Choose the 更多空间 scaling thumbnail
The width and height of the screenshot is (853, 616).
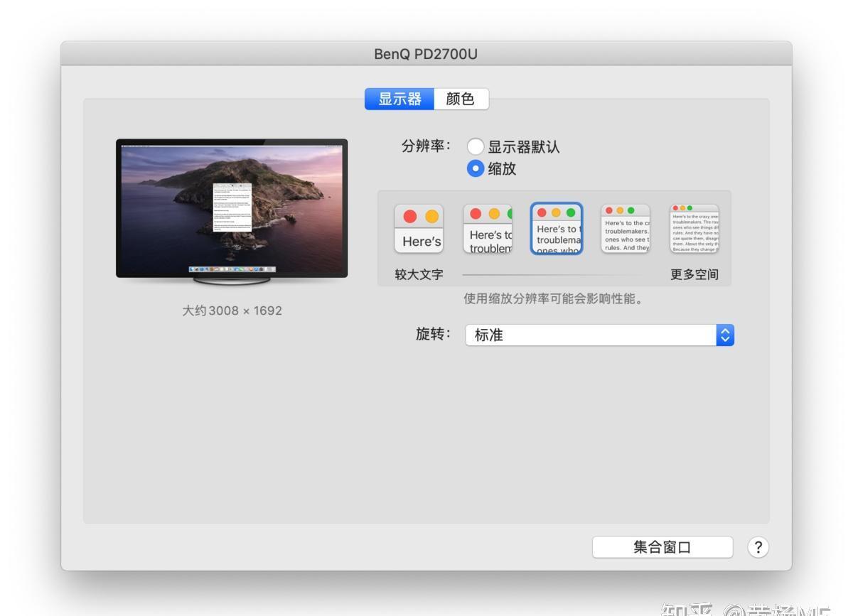694,229
